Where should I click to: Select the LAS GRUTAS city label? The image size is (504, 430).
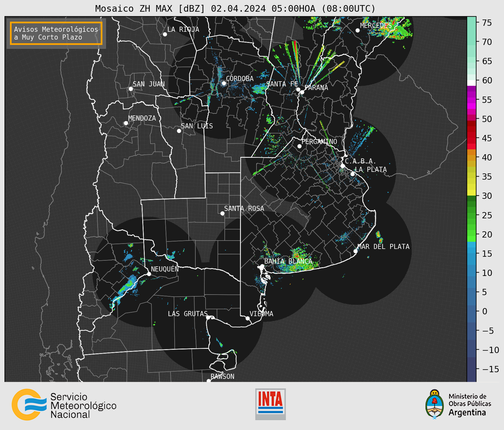pyautogui.click(x=187, y=314)
